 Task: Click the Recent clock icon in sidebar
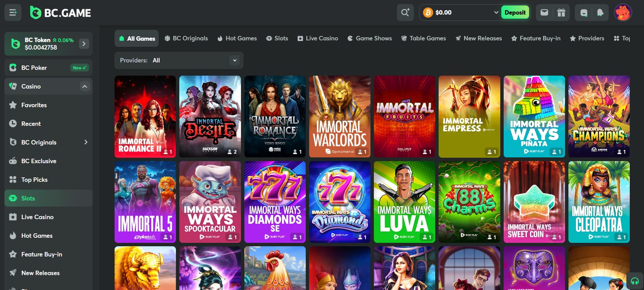tap(13, 124)
